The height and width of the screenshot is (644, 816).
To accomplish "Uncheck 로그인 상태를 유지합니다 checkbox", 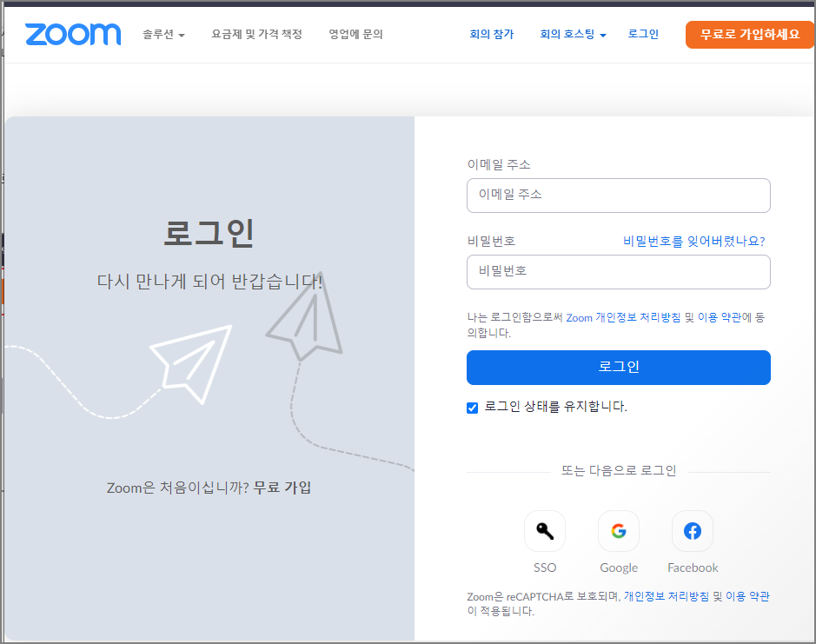I will [473, 408].
